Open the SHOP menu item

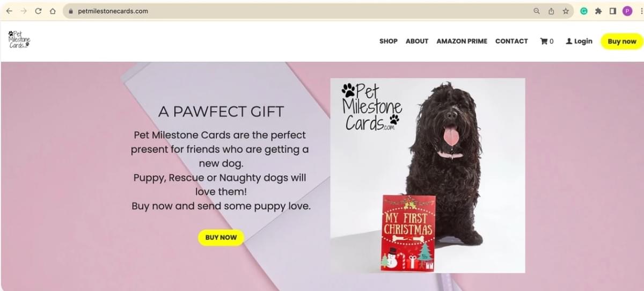tap(389, 41)
